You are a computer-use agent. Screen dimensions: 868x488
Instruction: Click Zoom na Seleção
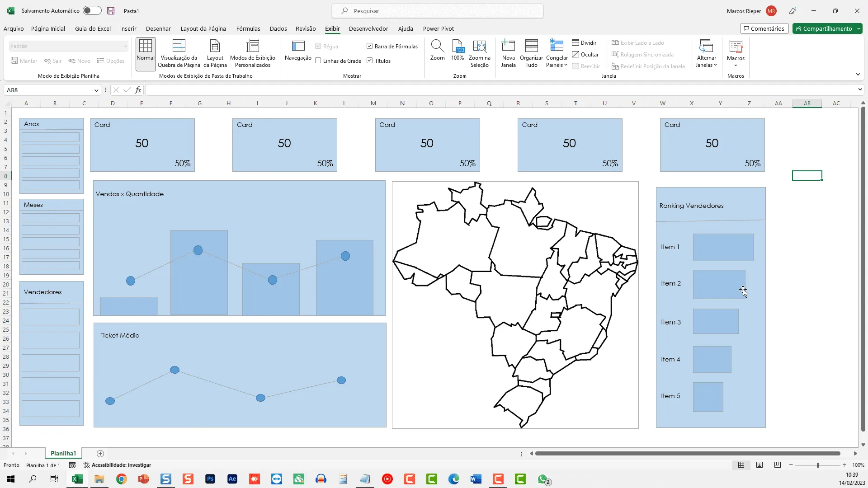479,53
